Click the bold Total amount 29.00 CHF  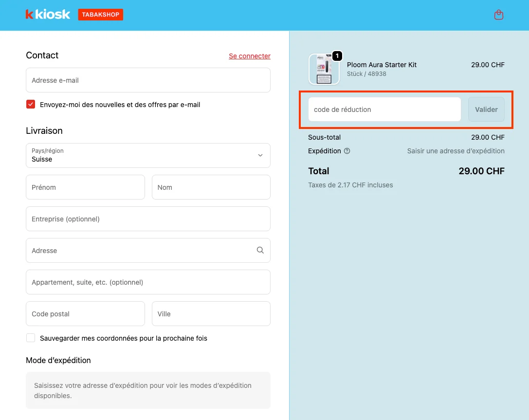pos(481,171)
